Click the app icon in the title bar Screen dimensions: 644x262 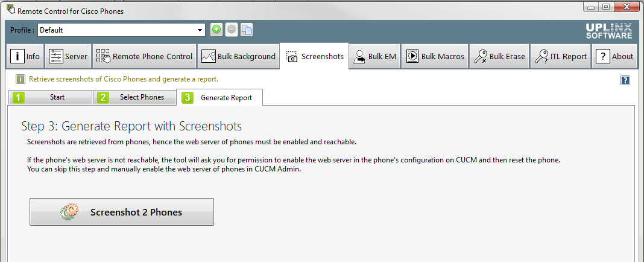(x=11, y=10)
